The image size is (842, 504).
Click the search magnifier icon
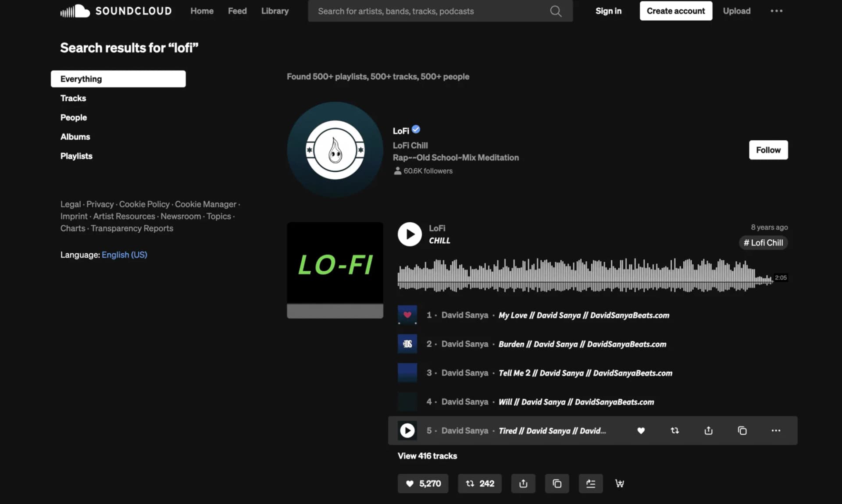click(556, 11)
